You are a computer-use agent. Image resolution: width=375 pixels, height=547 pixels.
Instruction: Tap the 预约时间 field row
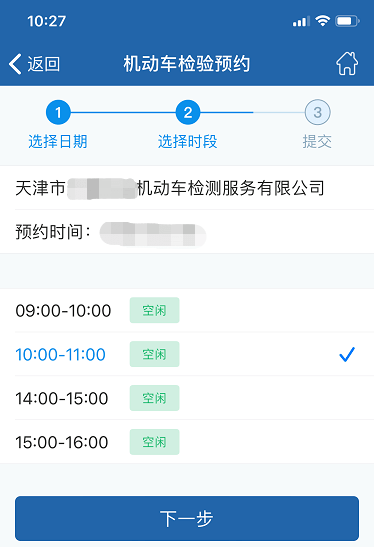coord(187,232)
